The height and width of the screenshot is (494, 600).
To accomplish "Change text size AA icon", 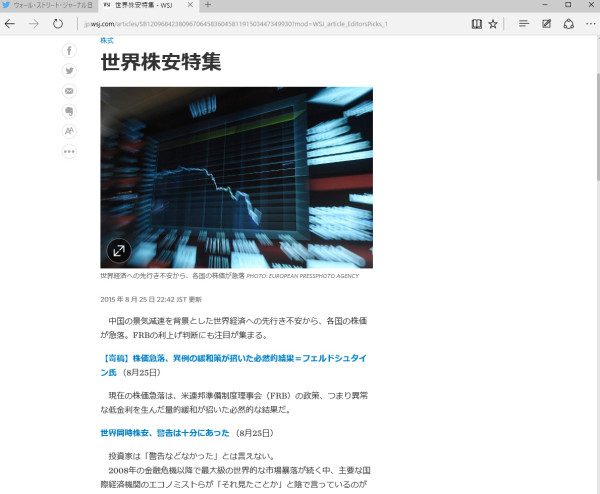I will pos(69,131).
